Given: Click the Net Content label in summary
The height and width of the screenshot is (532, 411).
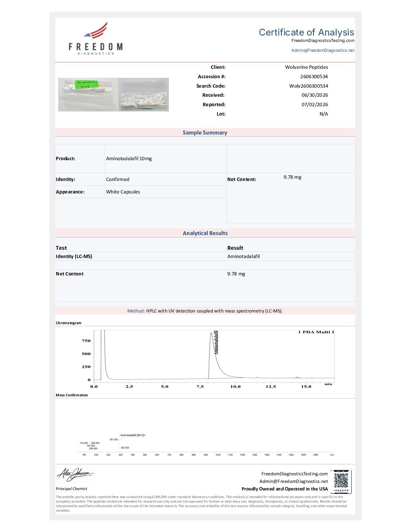Looking at the screenshot, I should [242, 179].
